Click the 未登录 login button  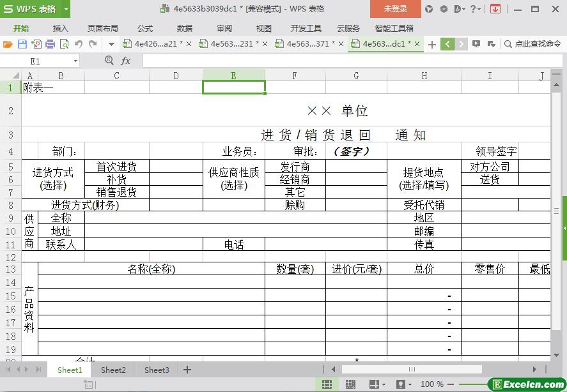395,9
